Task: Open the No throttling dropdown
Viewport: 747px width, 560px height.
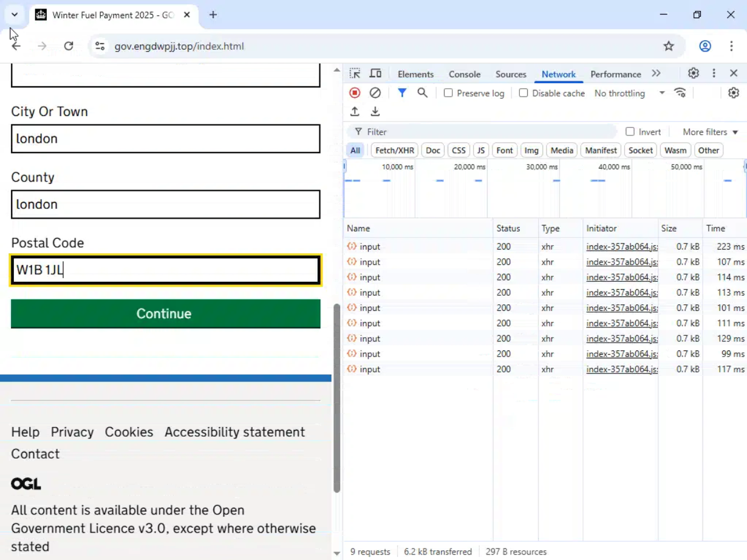Action: point(629,93)
